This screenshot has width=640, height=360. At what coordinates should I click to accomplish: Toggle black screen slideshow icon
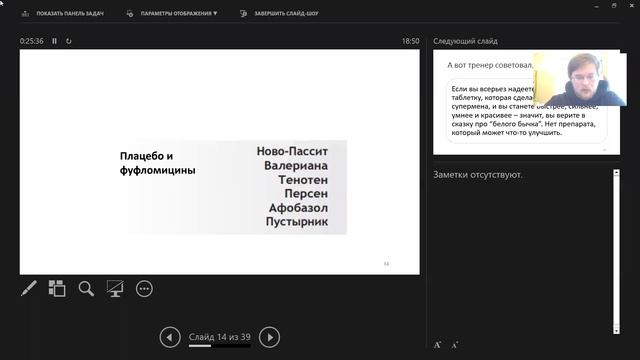(115, 289)
